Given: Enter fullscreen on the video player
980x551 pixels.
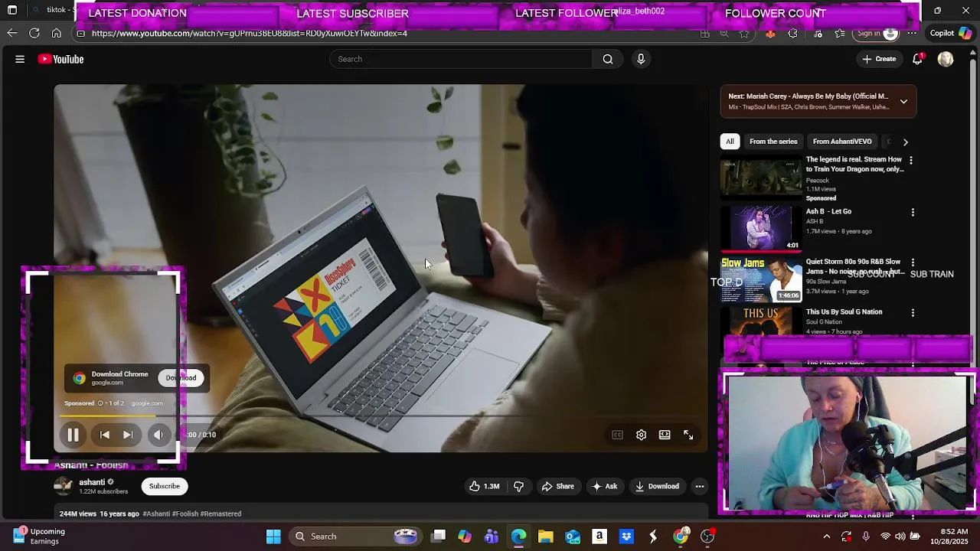Looking at the screenshot, I should (688, 435).
